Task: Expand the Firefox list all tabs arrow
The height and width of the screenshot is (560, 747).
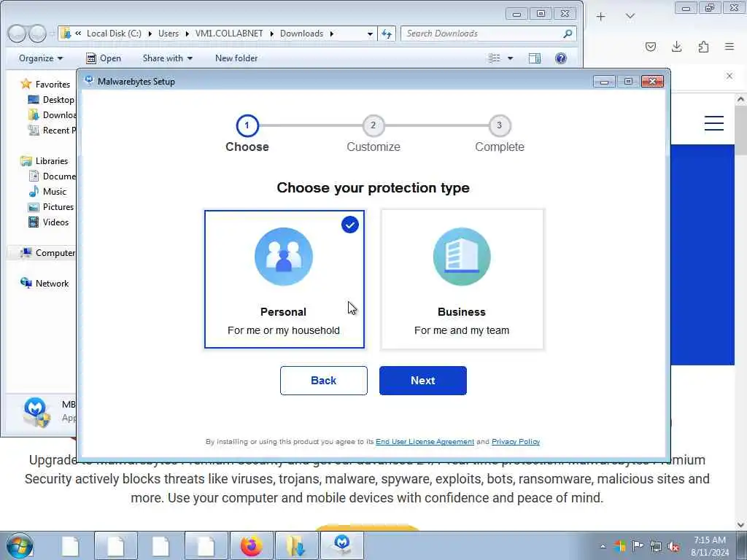Action: [x=630, y=17]
